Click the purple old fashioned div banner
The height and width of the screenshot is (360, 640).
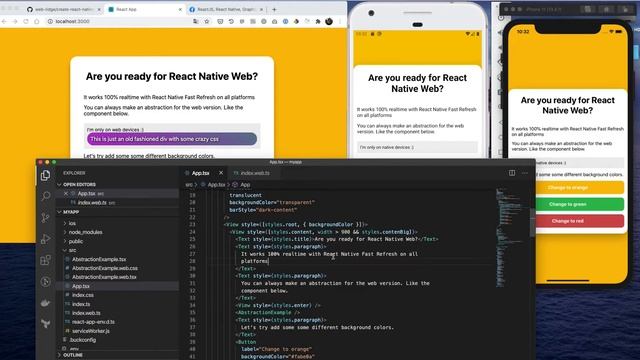(171, 139)
